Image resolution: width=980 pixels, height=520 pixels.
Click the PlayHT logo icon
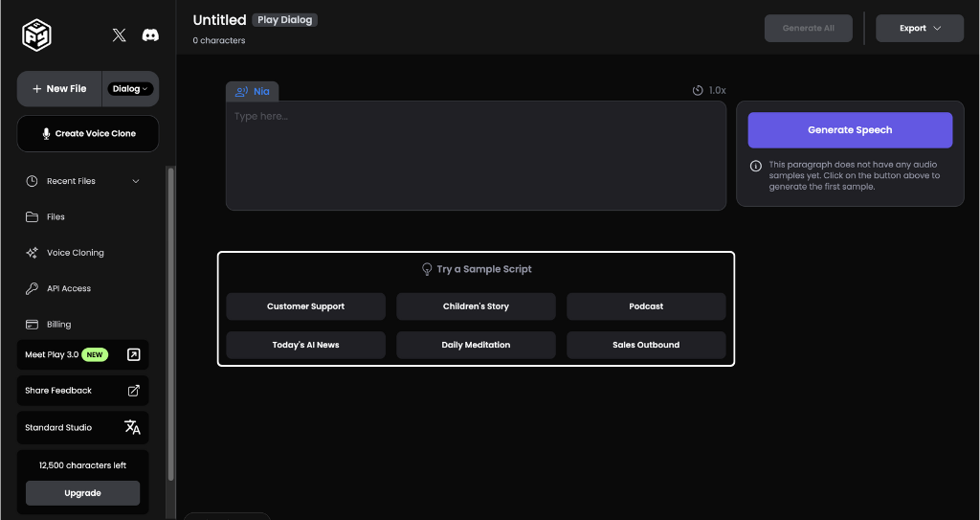[x=36, y=35]
